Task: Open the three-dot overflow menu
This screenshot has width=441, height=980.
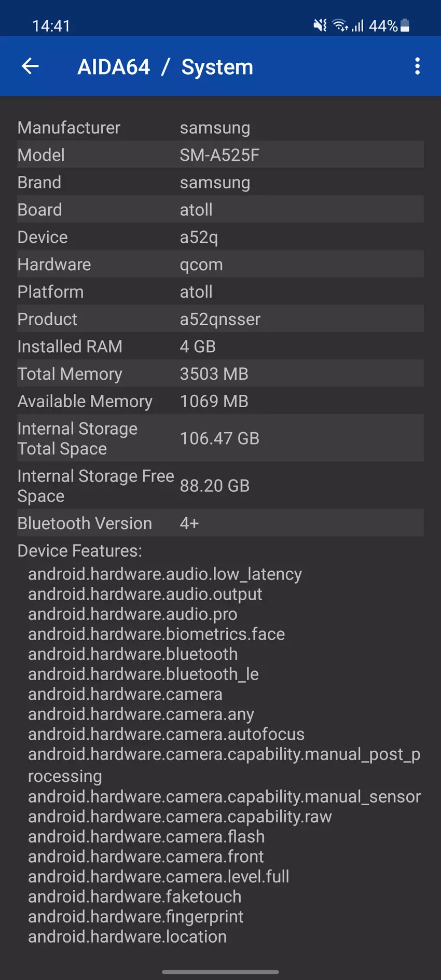Action: 417,66
